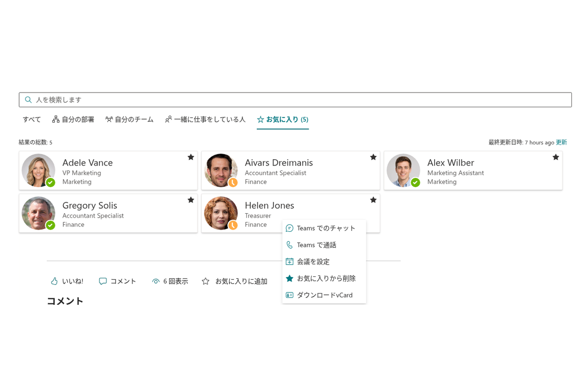Select the 一緒に仕事をしている人 tab
Image resolution: width=588 pixels, height=392 pixels.
205,119
